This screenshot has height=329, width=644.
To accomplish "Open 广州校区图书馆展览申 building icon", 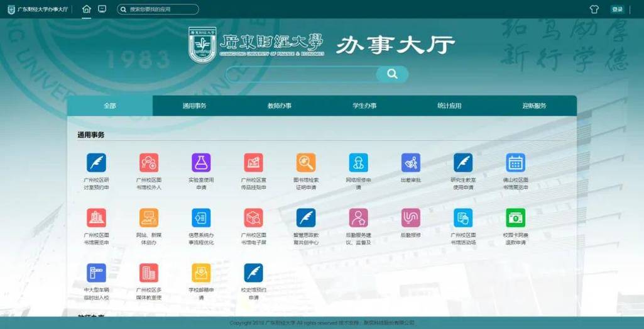I will click(96, 218).
